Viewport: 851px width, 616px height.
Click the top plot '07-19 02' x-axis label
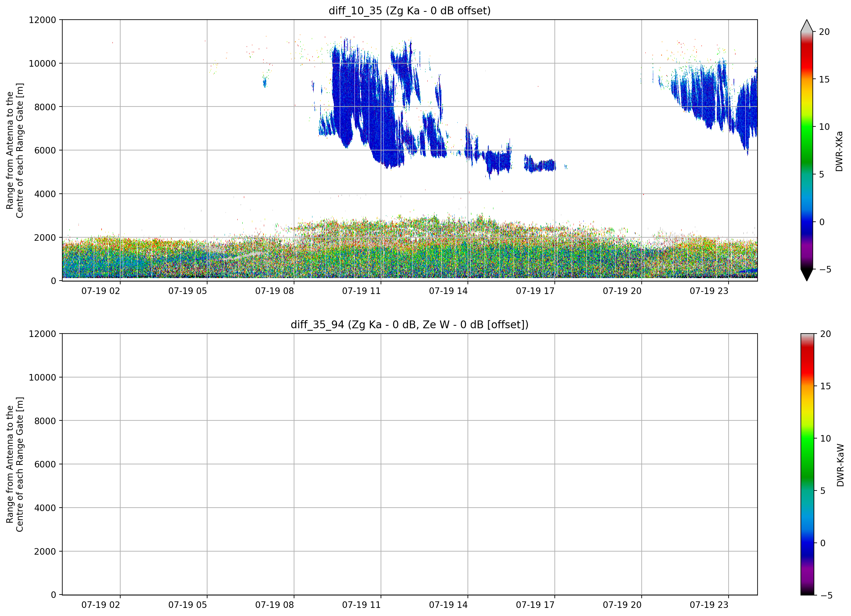click(101, 291)
